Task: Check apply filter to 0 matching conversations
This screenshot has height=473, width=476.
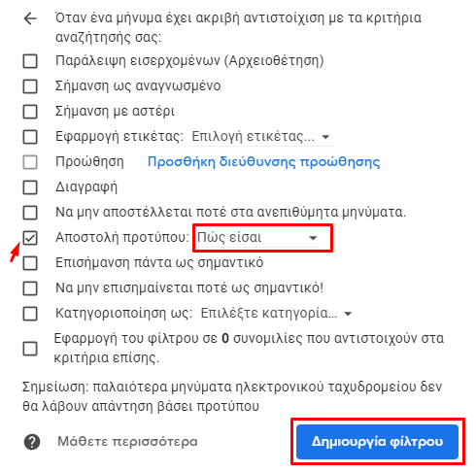Action: (30, 349)
